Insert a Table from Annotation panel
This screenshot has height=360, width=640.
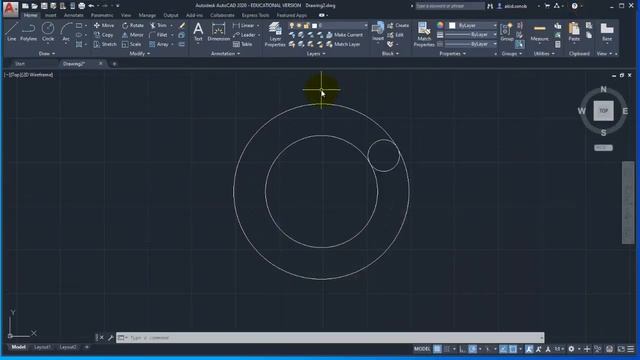242,44
